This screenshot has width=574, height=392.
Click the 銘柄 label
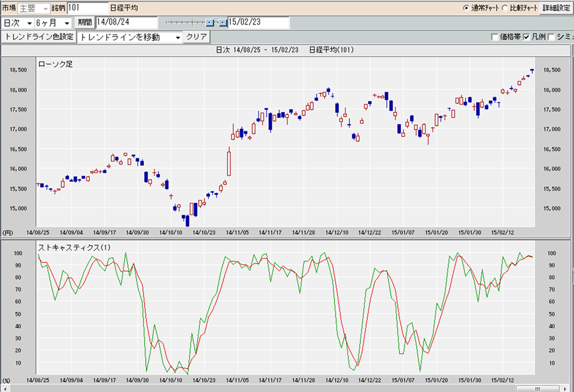pos(59,7)
